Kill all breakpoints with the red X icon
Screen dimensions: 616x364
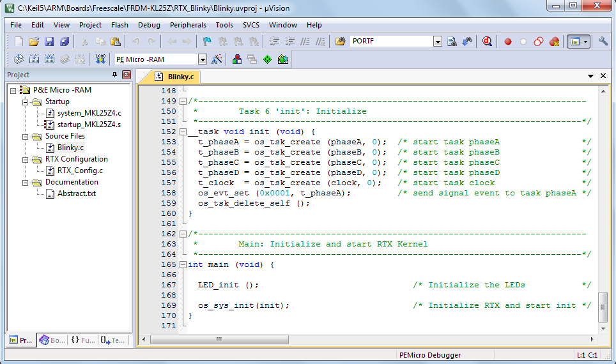(x=554, y=42)
